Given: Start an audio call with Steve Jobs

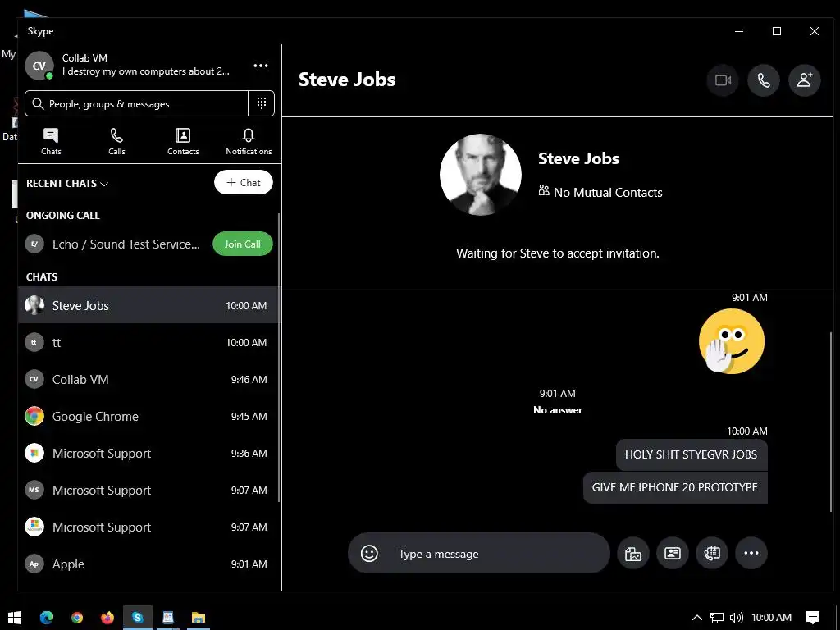Looking at the screenshot, I should (764, 80).
